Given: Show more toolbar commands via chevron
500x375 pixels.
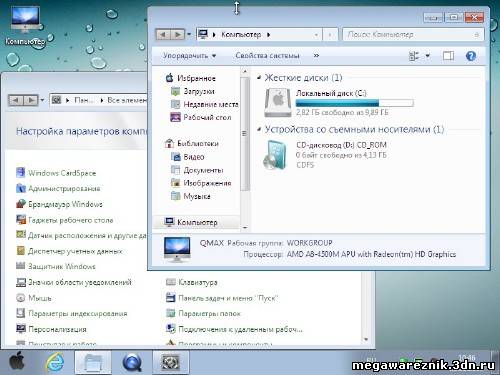Looking at the screenshot, I should tap(316, 56).
